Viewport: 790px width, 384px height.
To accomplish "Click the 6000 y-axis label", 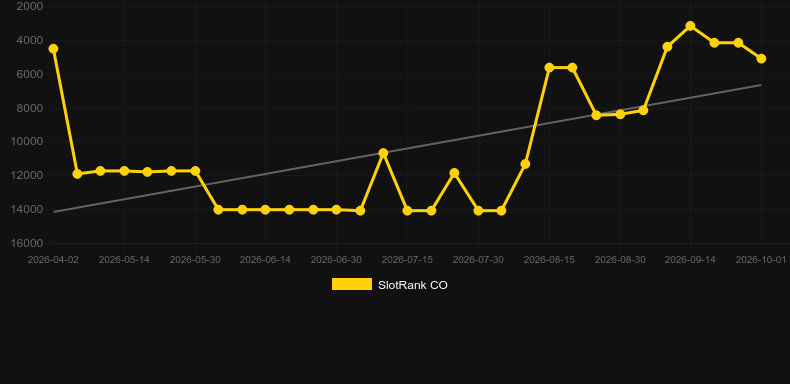I will [30, 74].
